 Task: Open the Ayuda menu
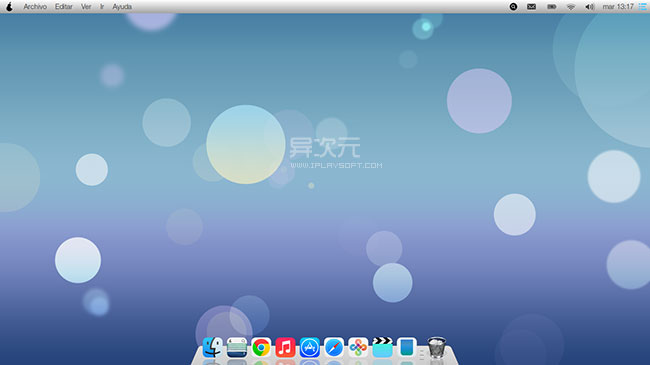coord(122,7)
